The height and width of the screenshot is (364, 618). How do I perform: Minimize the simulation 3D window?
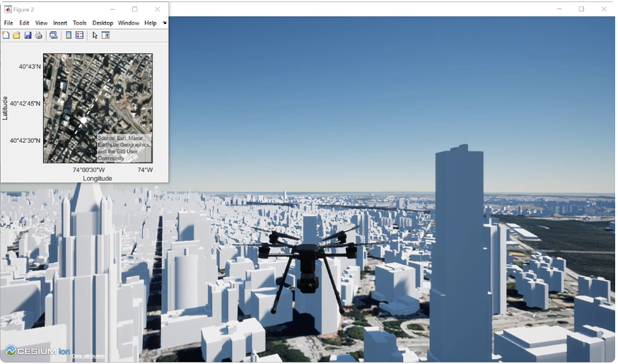pos(559,8)
